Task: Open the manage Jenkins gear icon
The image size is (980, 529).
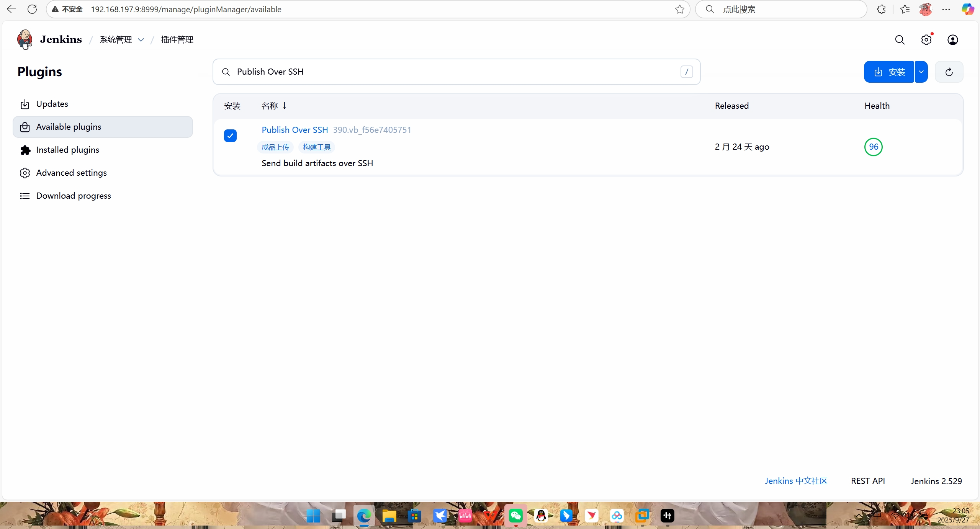Action: coord(926,40)
